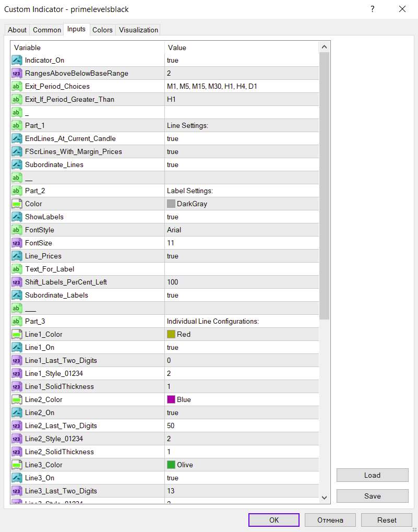Click the Reset button

click(387, 520)
